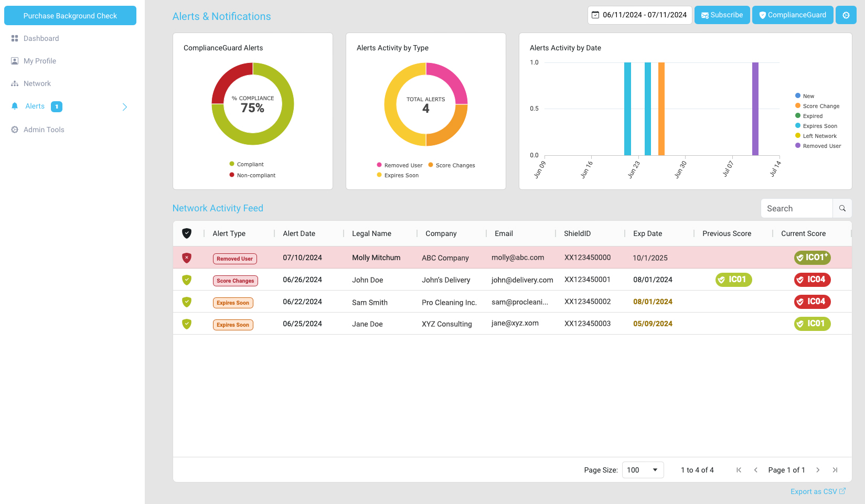865x504 pixels.
Task: Click the orange Score Change bar in chart
Action: (x=661, y=109)
